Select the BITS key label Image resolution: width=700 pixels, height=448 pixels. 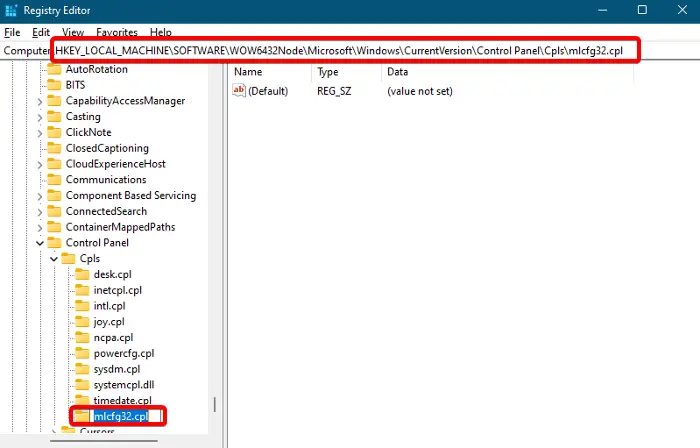pos(75,85)
